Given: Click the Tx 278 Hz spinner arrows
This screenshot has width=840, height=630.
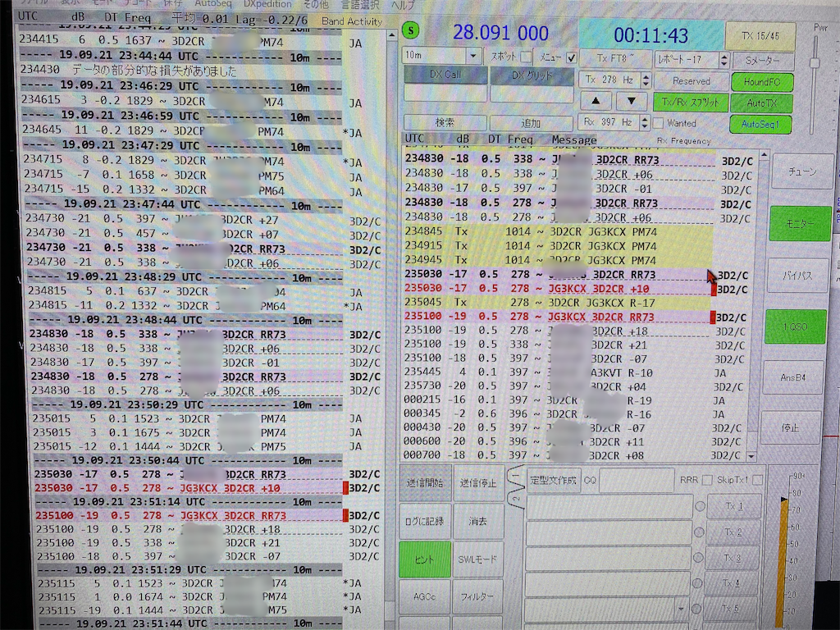Looking at the screenshot, I should [x=646, y=80].
